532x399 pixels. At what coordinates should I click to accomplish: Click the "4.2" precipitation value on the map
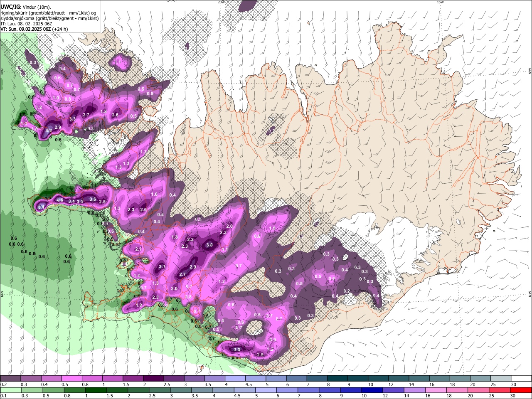(49, 131)
